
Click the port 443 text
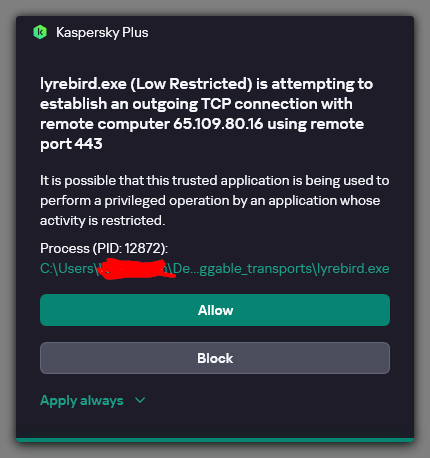click(71, 144)
